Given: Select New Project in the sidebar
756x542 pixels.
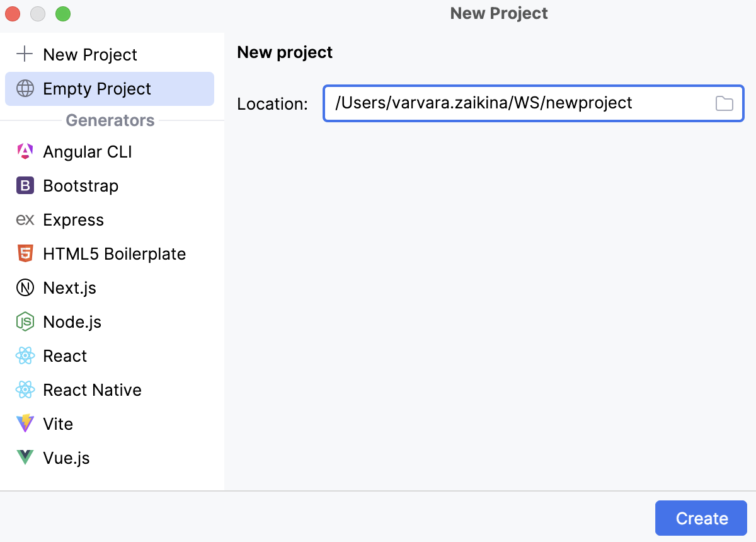Looking at the screenshot, I should (x=90, y=54).
